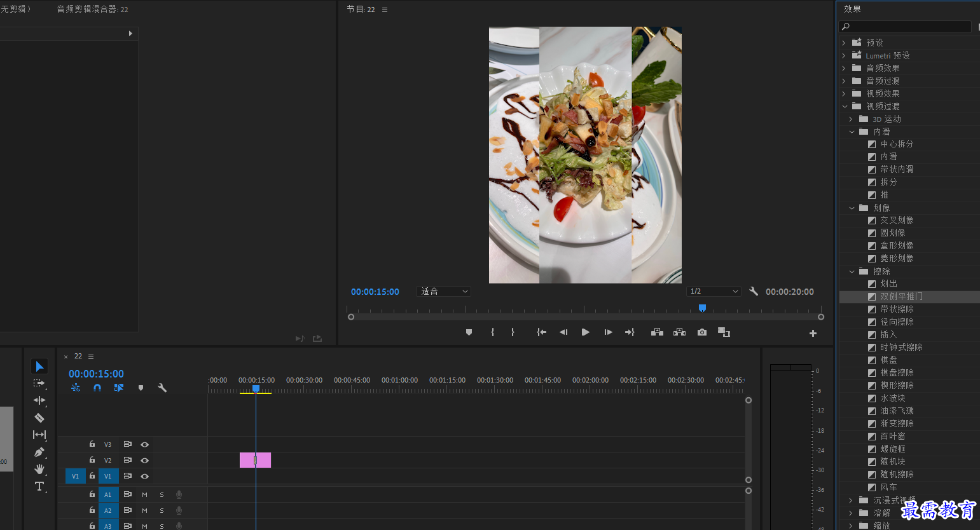Toggle linked selection in timeline
The width and height of the screenshot is (980, 530).
coord(119,388)
